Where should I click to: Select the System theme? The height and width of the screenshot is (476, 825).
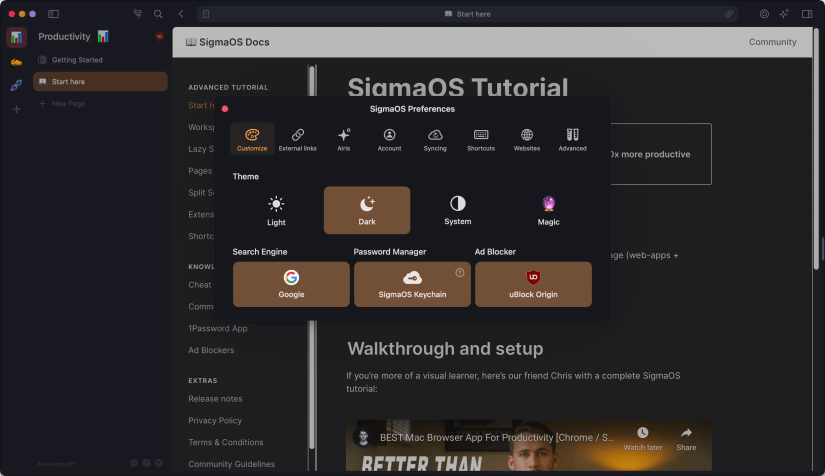click(458, 210)
